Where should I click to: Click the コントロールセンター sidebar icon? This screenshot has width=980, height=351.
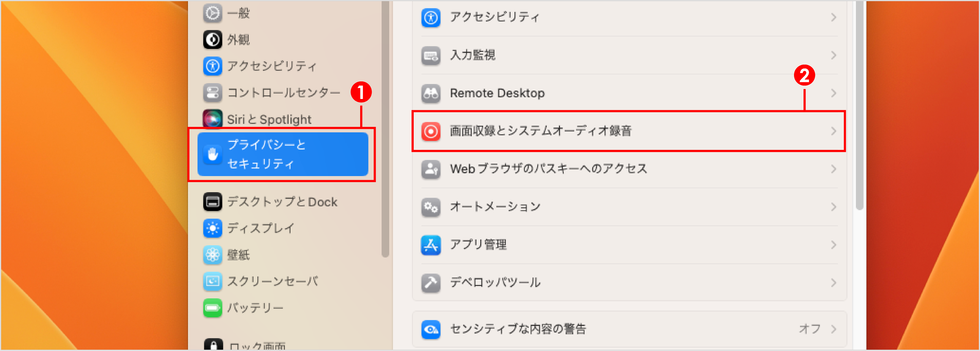[213, 92]
